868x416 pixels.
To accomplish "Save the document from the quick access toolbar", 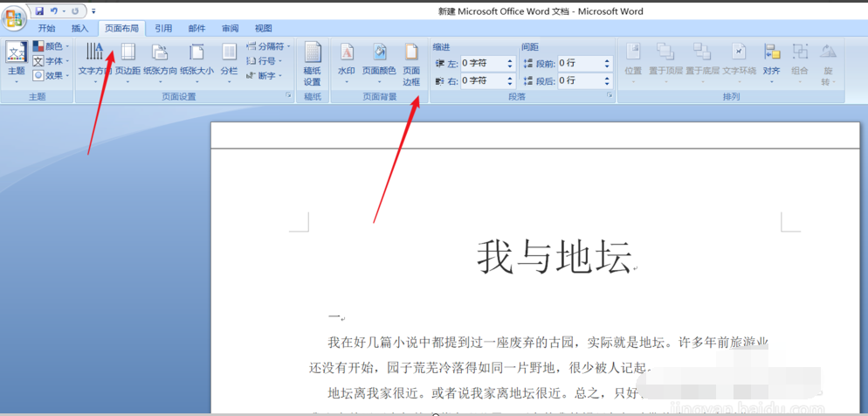I will (x=39, y=11).
